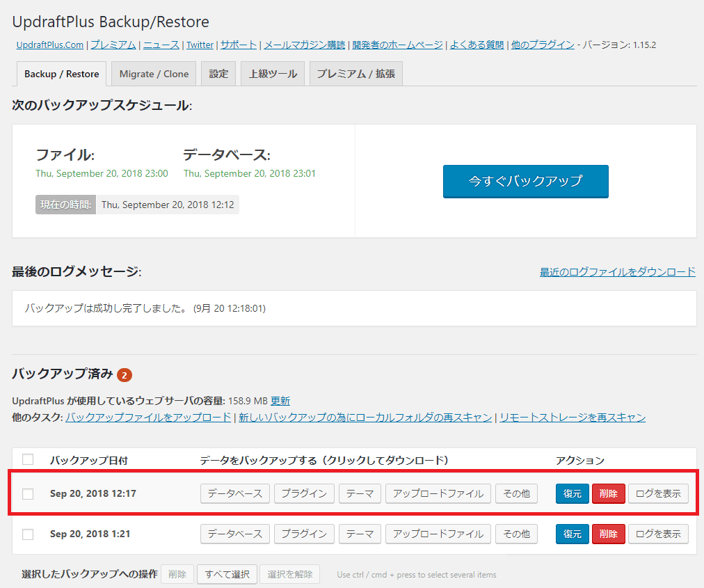
Task: Toggle the select-all checkbox in the backup table header
Action: point(27,459)
